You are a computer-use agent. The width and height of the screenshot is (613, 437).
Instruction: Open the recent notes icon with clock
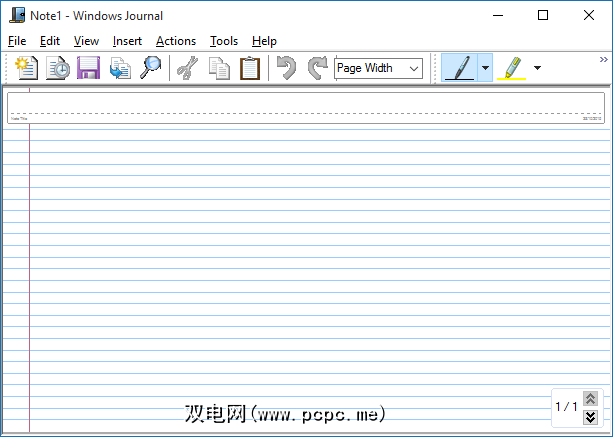click(x=57, y=68)
